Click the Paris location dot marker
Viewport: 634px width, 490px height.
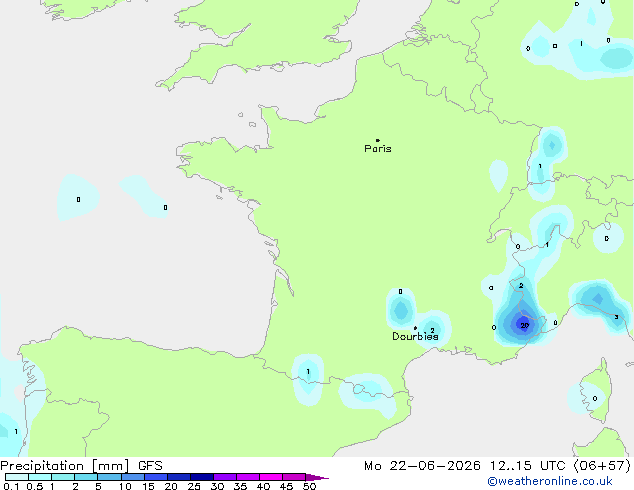[378, 140]
